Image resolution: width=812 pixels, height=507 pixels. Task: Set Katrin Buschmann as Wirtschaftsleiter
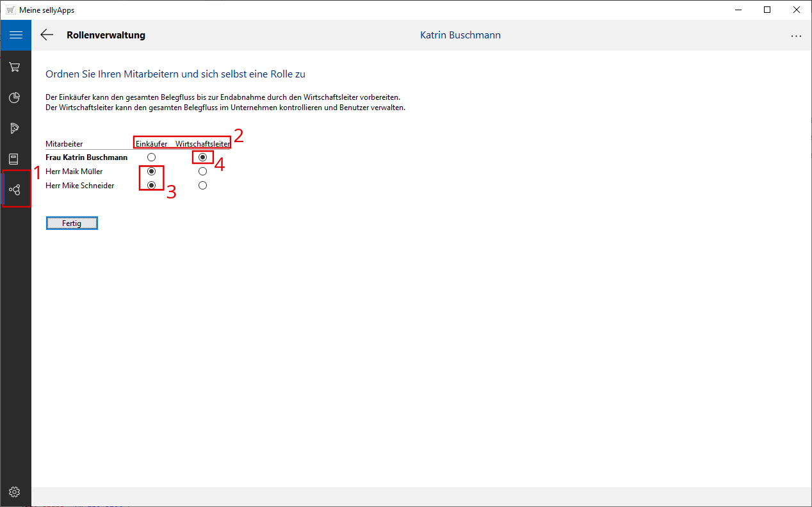(x=202, y=157)
